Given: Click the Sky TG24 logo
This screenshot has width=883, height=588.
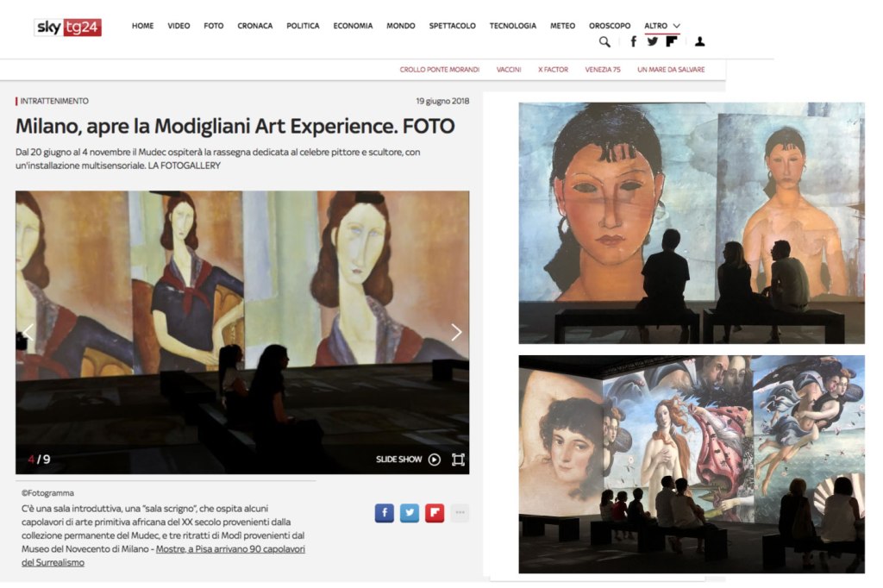Looking at the screenshot, I should (67, 27).
